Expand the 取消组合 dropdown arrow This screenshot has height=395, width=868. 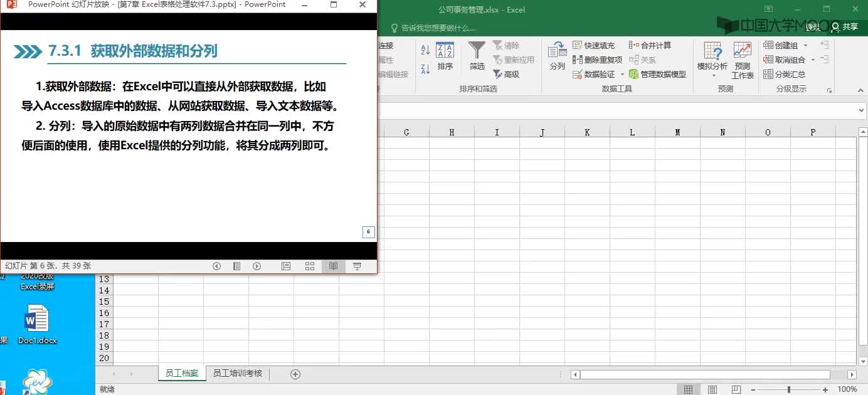[x=813, y=60]
